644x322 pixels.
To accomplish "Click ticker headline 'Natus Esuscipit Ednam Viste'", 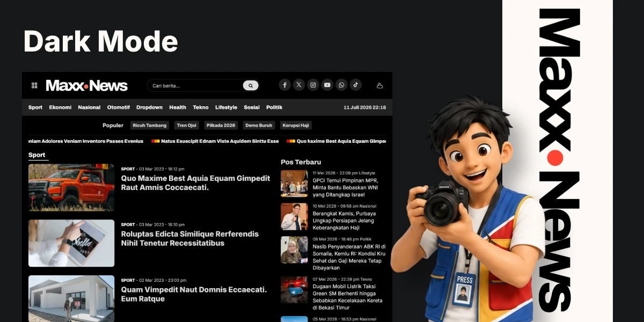I will pyautogui.click(x=220, y=141).
